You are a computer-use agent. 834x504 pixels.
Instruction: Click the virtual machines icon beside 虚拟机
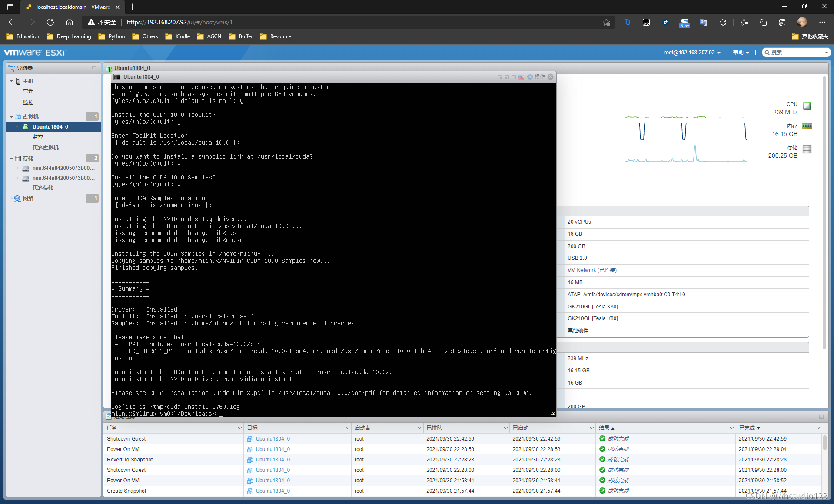[x=18, y=116]
